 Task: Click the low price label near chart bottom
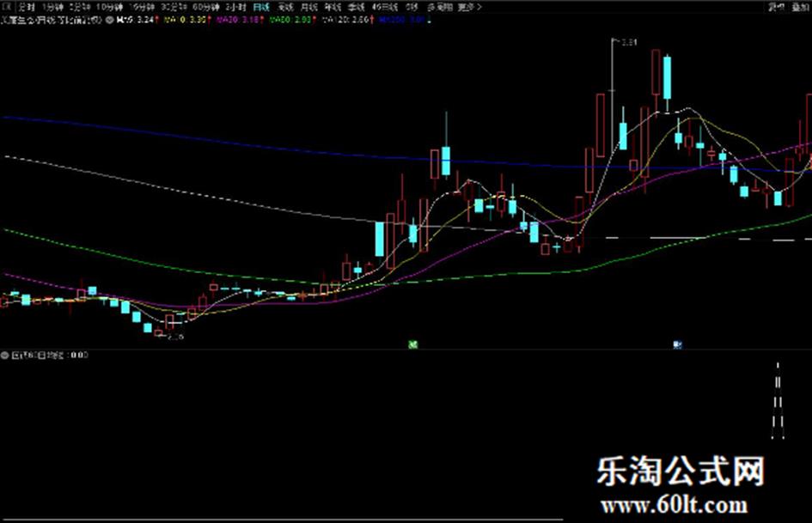(x=176, y=337)
